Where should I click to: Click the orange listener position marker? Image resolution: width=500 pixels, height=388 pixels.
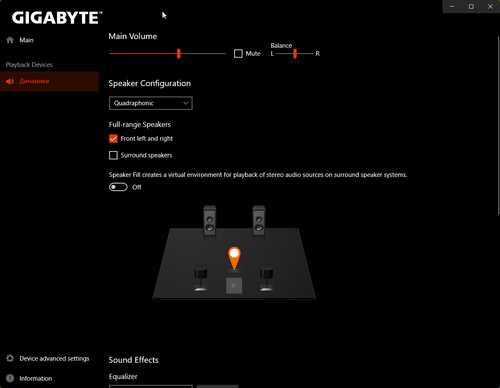tap(234, 258)
